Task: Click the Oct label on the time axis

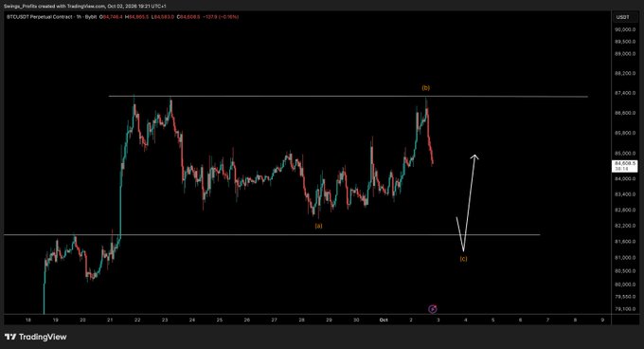Action: click(384, 320)
